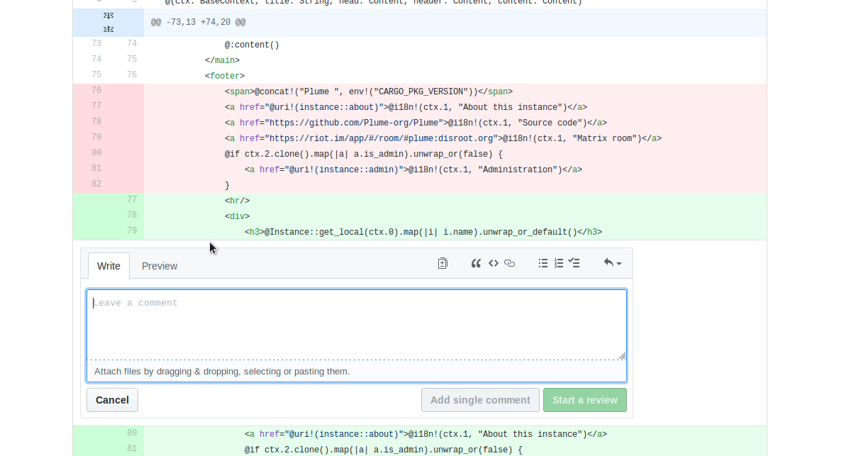Click old line number 77 of deleted line
868x456 pixels.
click(x=96, y=106)
